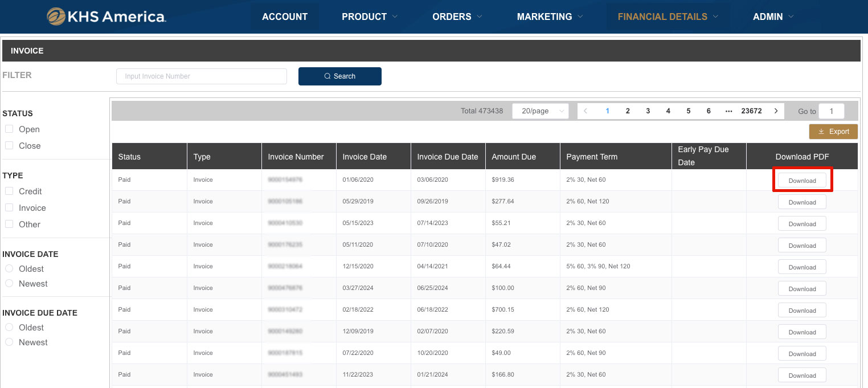This screenshot has height=388, width=868.
Task: Click the pagination ellipsis before page 23672
Action: coord(729,111)
